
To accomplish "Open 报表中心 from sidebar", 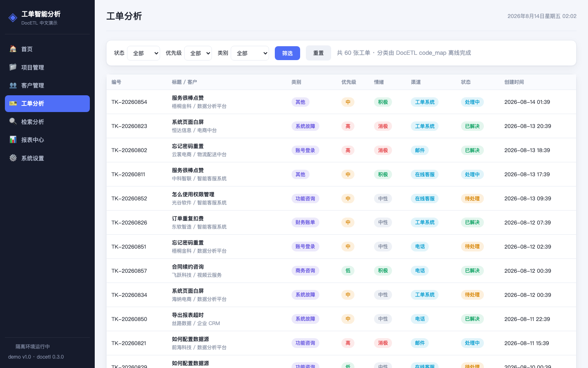I will click(47, 140).
